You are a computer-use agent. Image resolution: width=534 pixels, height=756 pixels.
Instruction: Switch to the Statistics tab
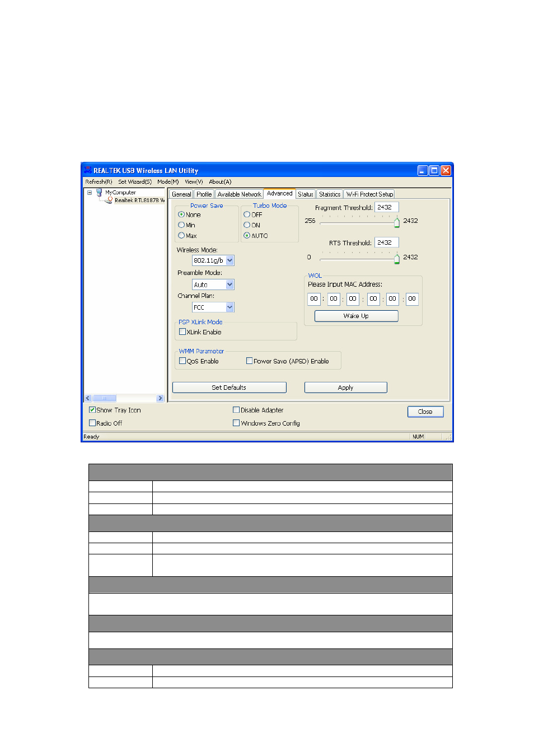(330, 194)
